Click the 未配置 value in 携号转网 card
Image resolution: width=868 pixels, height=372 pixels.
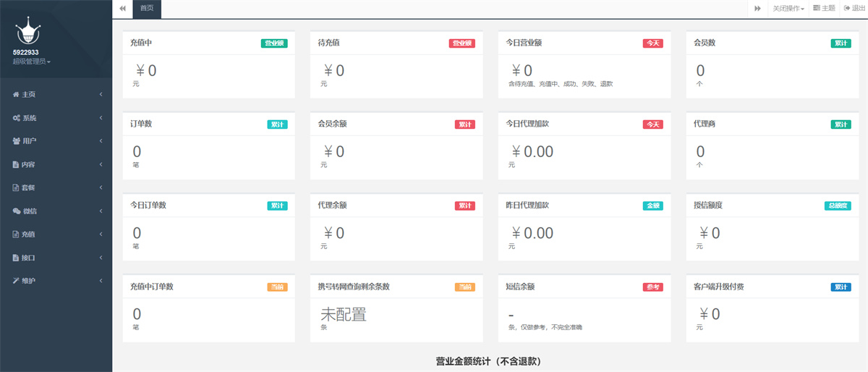[343, 315]
